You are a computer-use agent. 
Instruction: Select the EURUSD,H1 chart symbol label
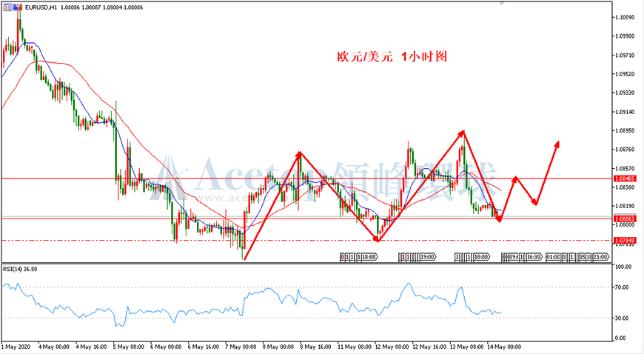tap(41, 7)
